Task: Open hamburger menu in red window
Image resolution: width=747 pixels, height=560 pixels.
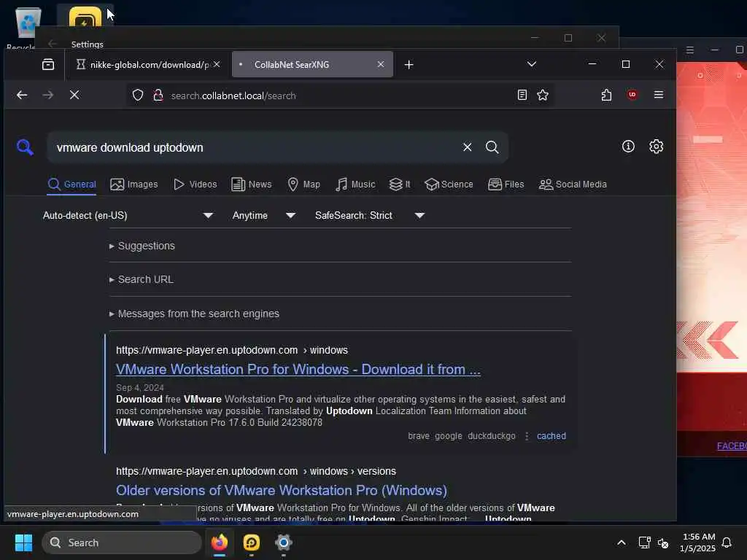Action: (690, 50)
